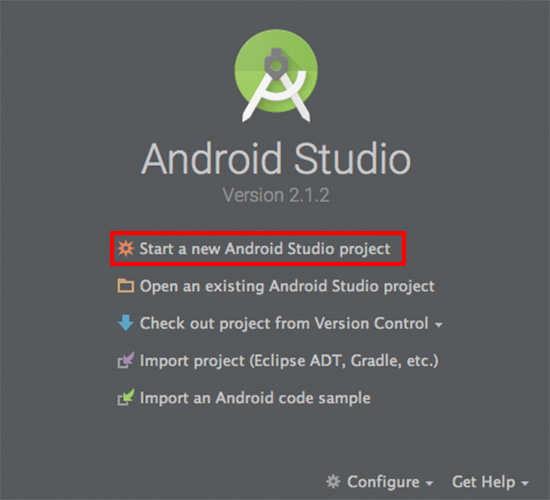550x500 pixels.
Task: Click the purple arrow Import project icon
Action: click(x=125, y=360)
